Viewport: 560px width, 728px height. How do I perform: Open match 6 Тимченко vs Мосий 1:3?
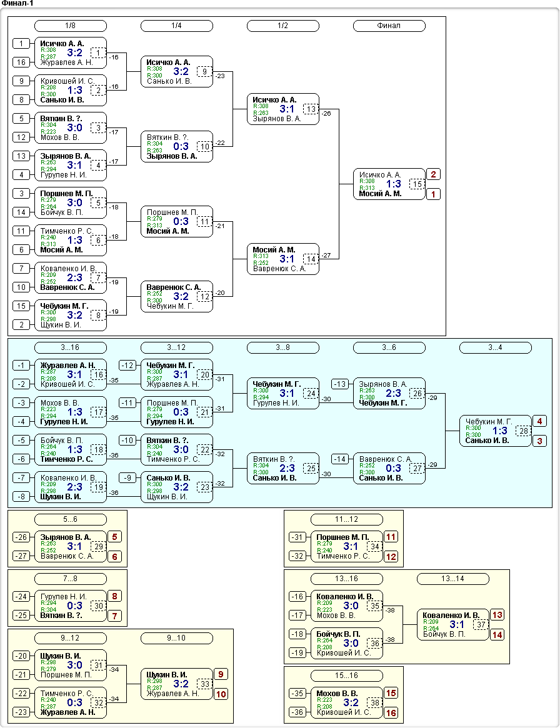click(x=71, y=241)
